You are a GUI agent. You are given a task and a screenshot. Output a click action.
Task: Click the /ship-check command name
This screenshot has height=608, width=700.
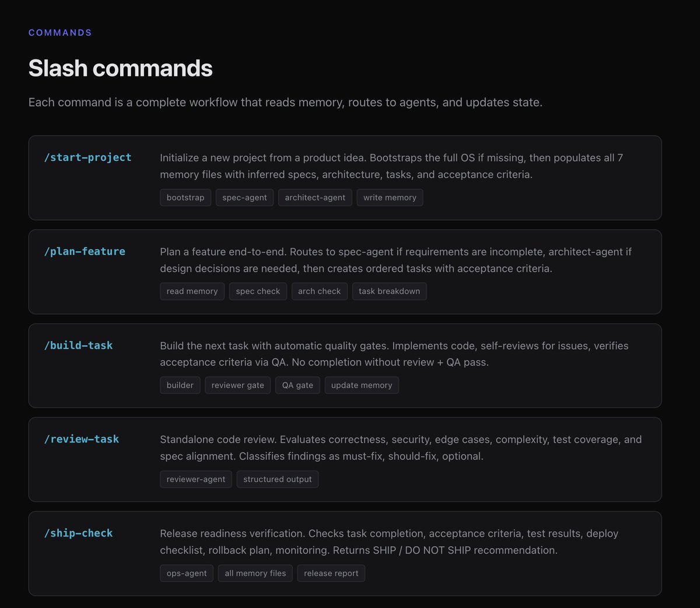pyautogui.click(x=78, y=533)
